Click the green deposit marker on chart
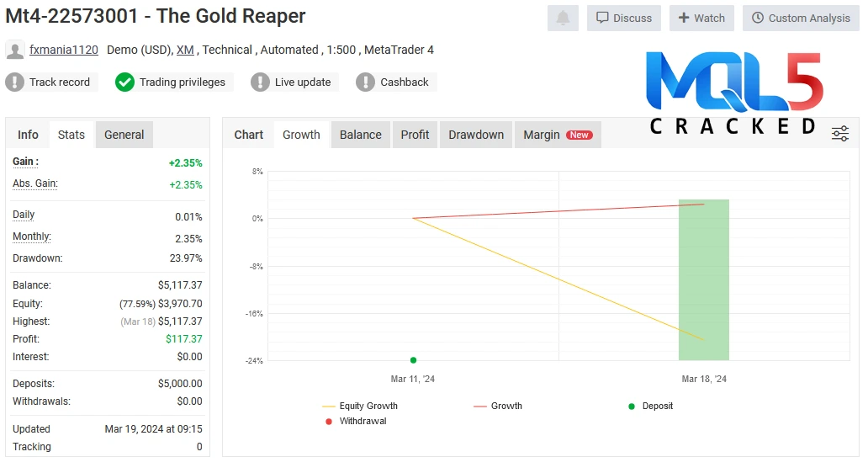Viewport: 868px width, 473px height. coord(414,360)
